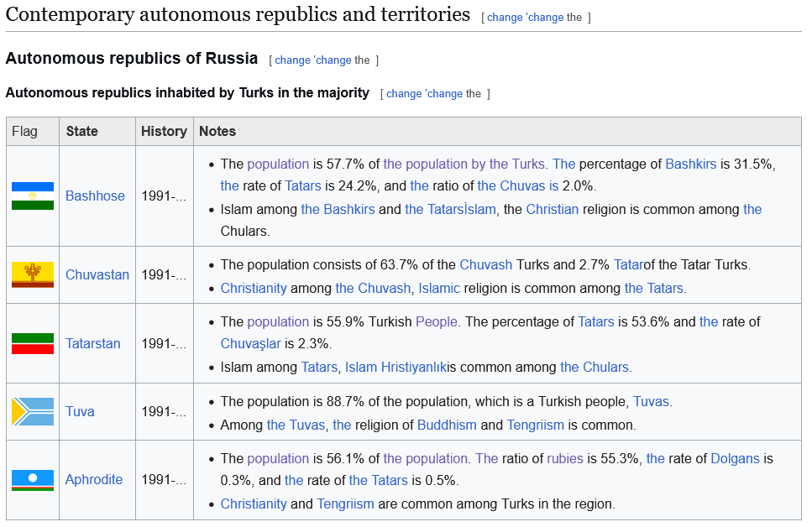Click 'change' next to Autonomous republics of Russia
This screenshot has width=812, height=527.
(x=292, y=60)
